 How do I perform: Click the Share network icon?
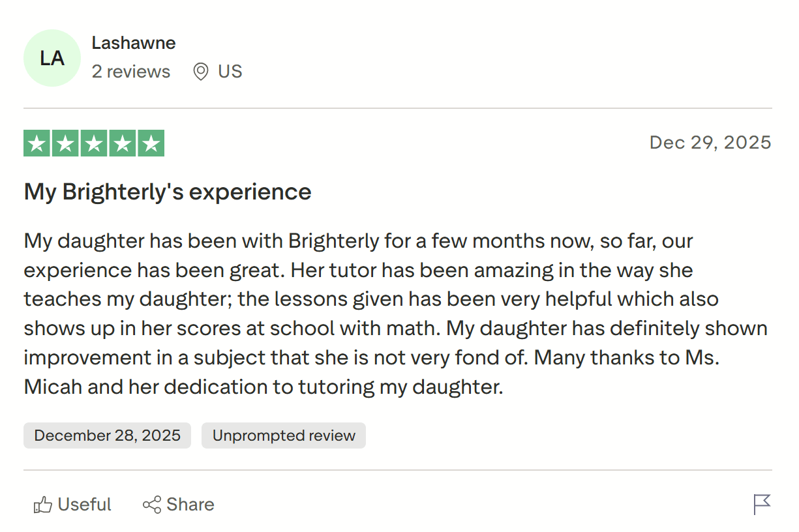tap(152, 505)
